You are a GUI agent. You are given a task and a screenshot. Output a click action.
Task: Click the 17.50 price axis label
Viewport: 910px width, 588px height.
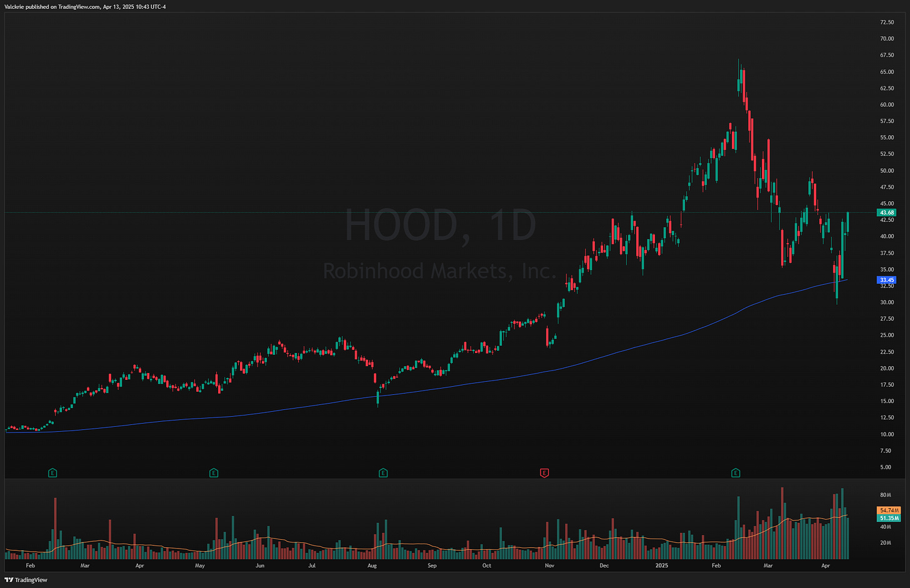pos(887,385)
